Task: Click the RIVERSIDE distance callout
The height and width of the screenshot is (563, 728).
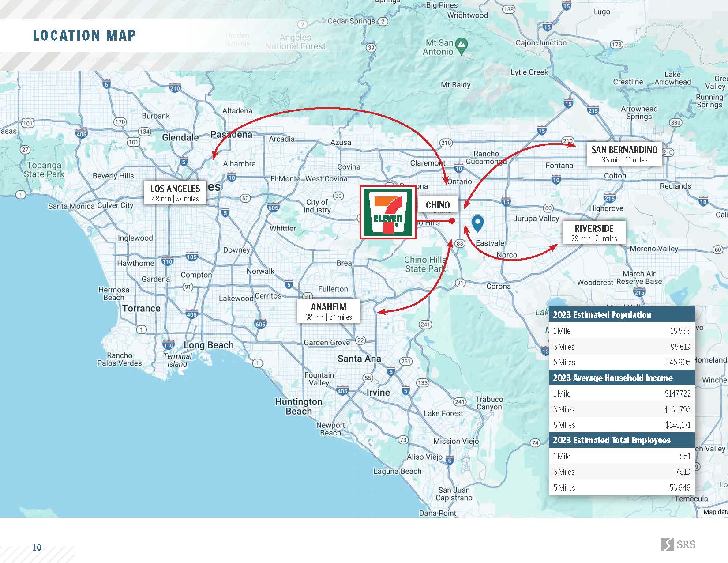Action: coord(594,233)
